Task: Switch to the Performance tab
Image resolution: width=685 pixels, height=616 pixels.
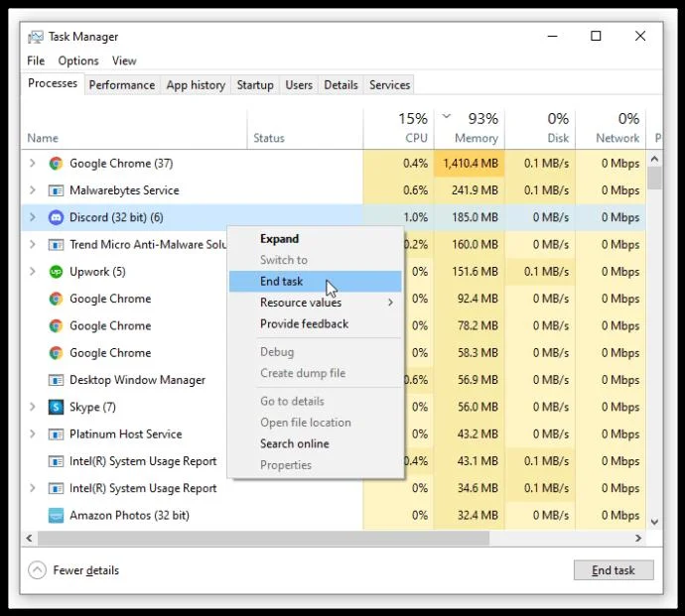Action: 122,85
